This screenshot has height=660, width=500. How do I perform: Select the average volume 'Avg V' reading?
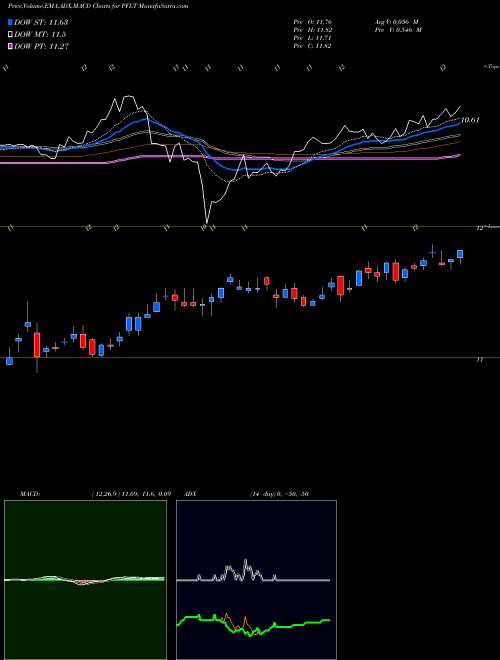(x=396, y=22)
